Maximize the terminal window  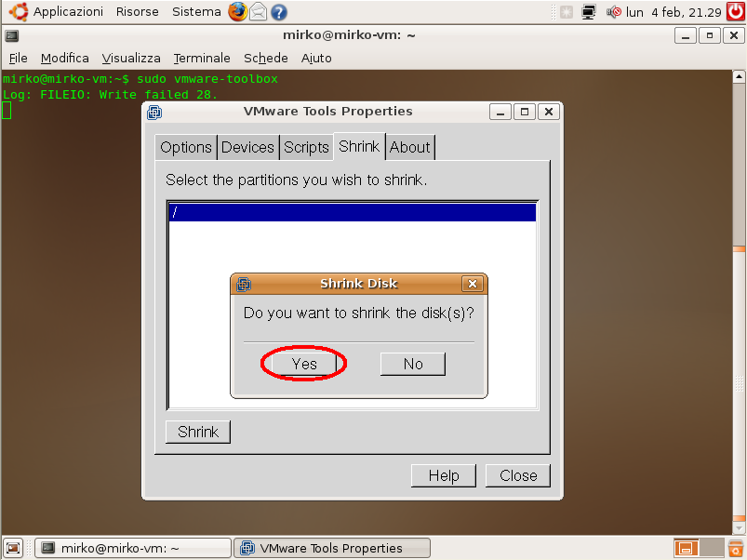pos(710,35)
